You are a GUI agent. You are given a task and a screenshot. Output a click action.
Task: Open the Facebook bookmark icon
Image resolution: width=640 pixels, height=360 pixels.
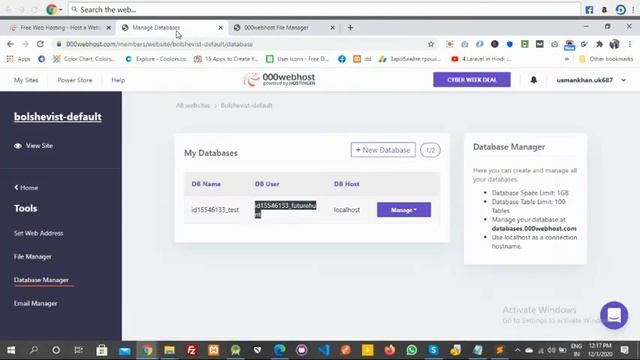tap(342, 59)
